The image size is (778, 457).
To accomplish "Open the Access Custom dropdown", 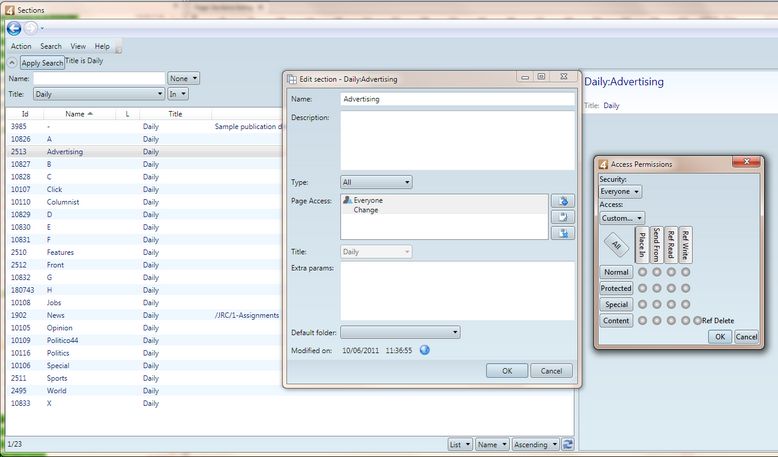I will point(622,218).
